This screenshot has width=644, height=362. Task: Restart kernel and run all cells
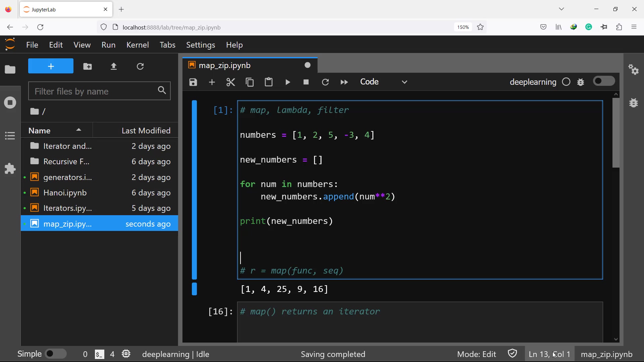click(x=344, y=82)
